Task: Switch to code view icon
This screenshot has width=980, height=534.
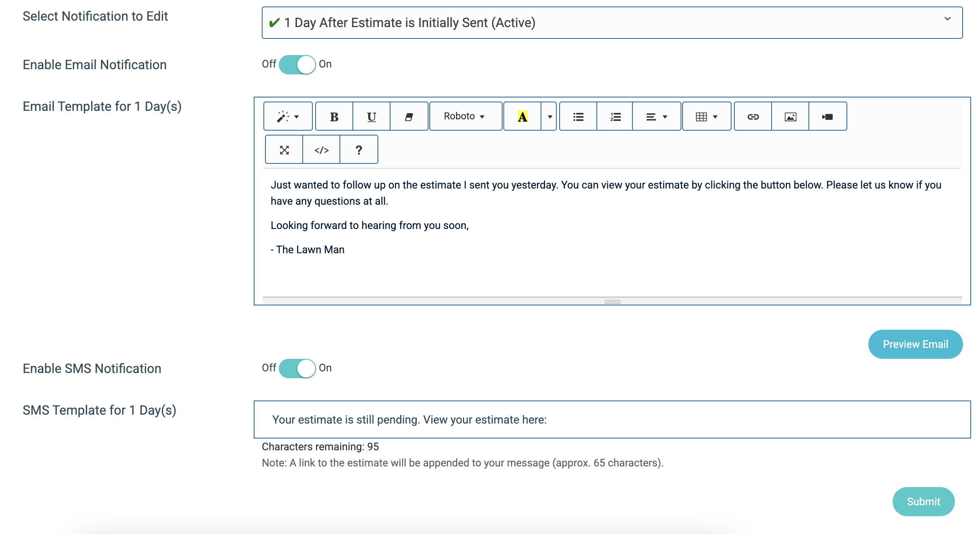Action: point(321,150)
